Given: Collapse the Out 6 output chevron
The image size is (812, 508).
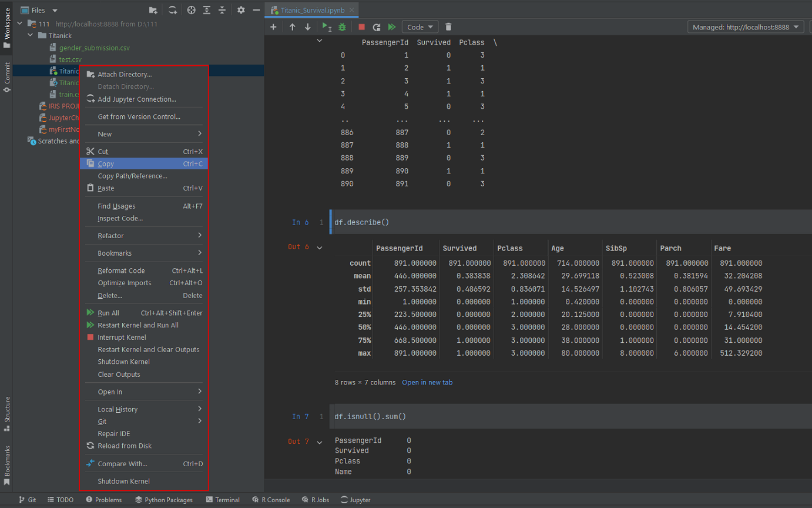Looking at the screenshot, I should pos(320,248).
